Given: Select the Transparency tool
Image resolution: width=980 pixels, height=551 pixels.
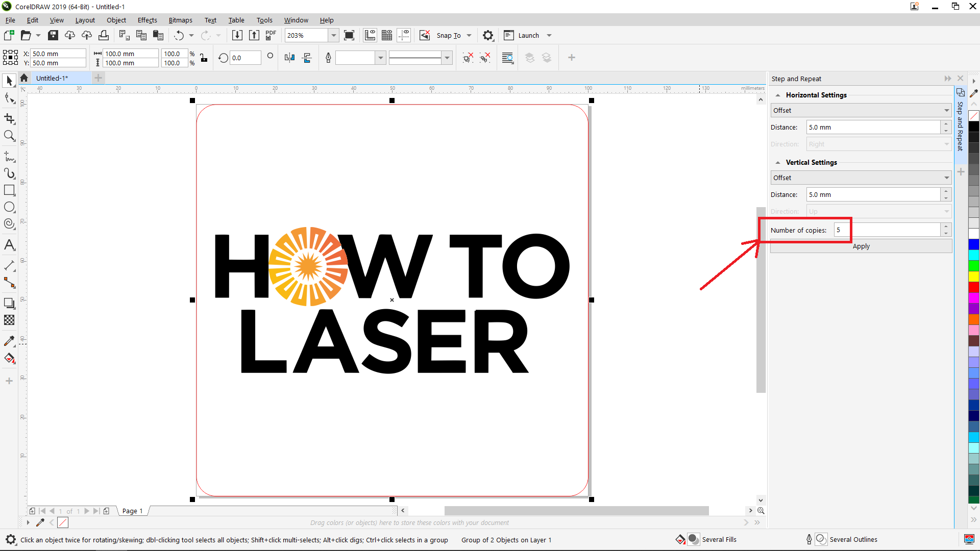Looking at the screenshot, I should coord(9,320).
